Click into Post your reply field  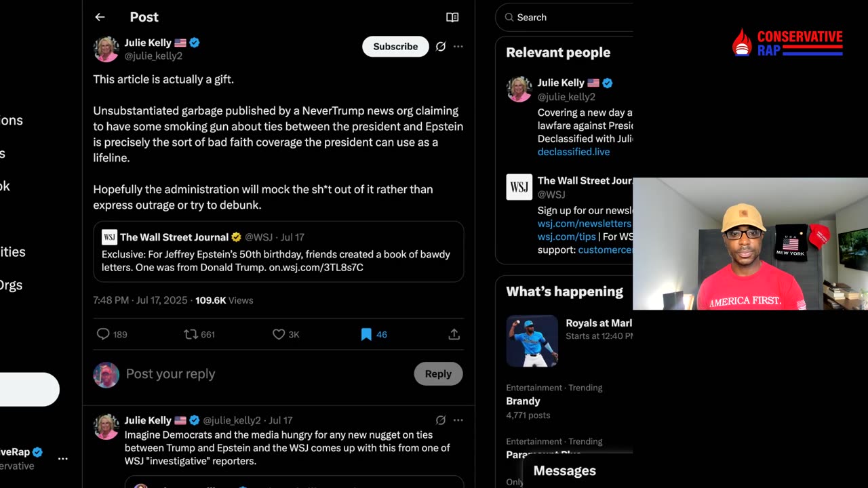coord(264,373)
